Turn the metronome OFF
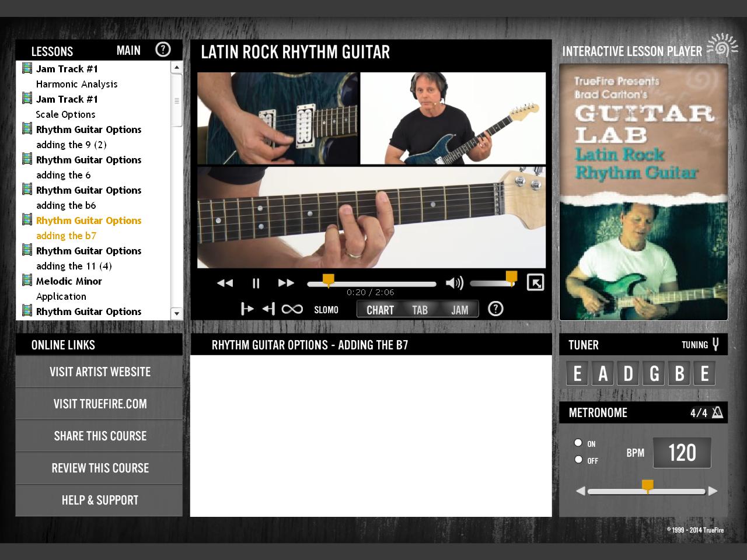This screenshot has height=560, width=747. click(x=578, y=460)
